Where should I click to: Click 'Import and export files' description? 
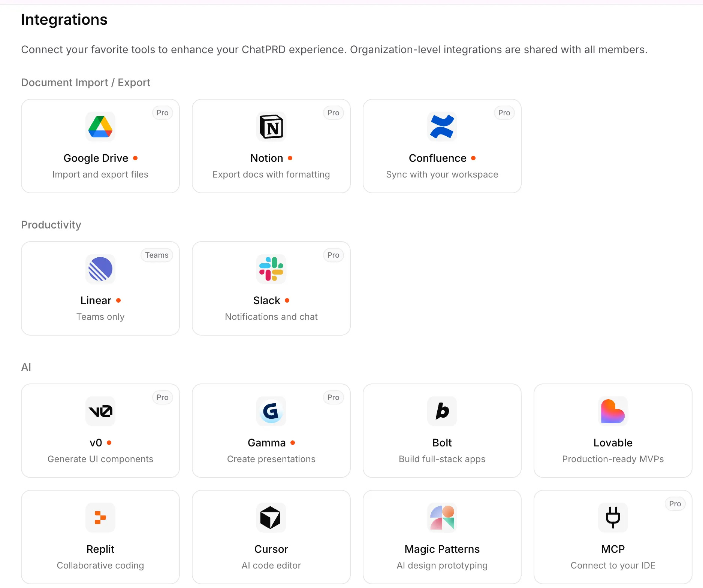100,175
